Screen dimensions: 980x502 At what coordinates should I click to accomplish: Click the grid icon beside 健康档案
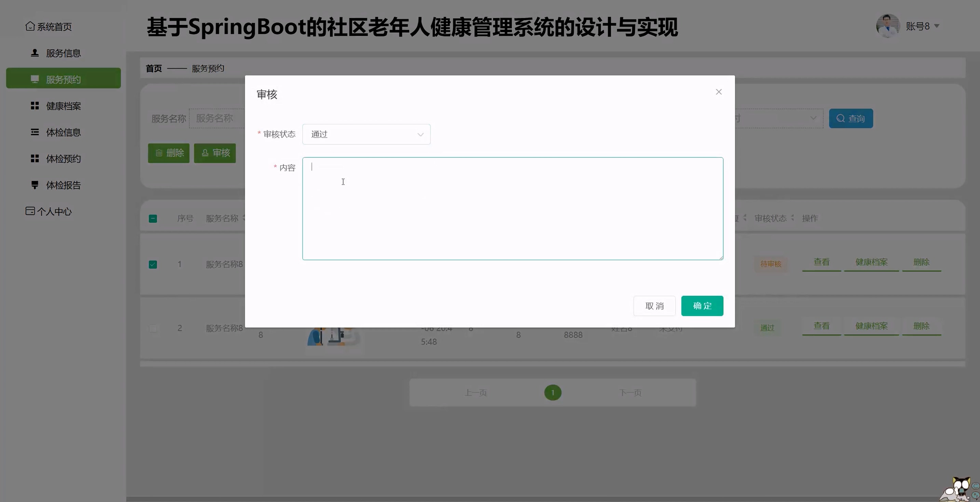point(35,106)
